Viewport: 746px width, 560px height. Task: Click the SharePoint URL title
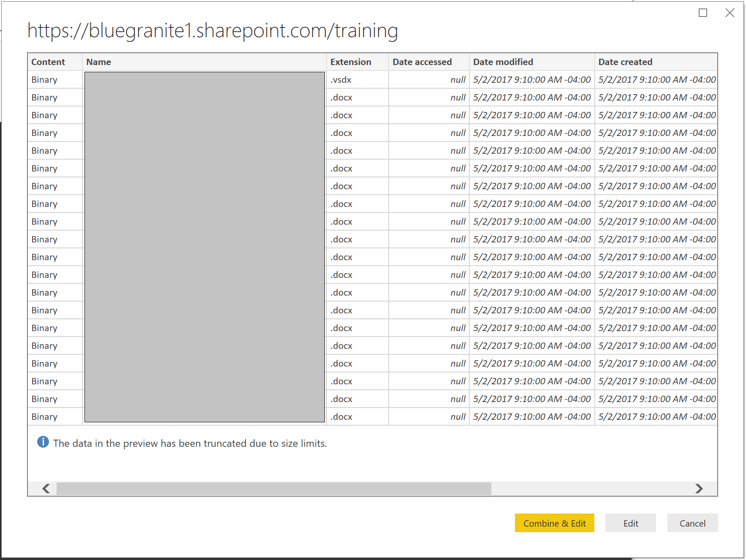[x=212, y=30]
